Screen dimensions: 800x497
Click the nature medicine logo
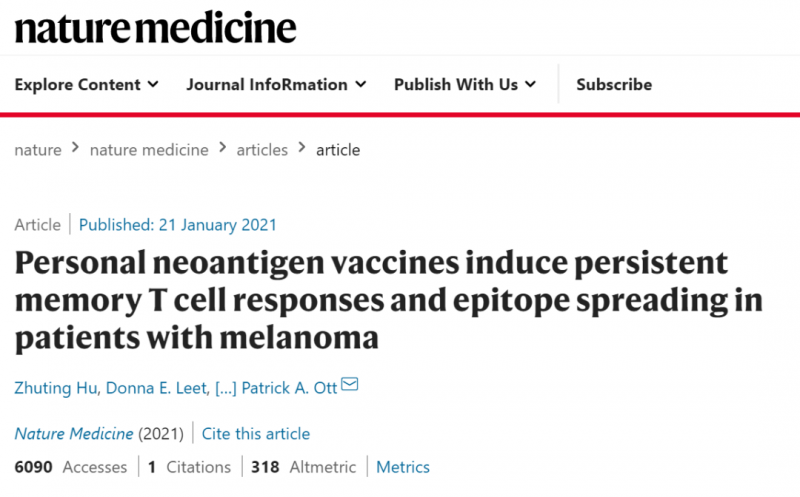[155, 28]
